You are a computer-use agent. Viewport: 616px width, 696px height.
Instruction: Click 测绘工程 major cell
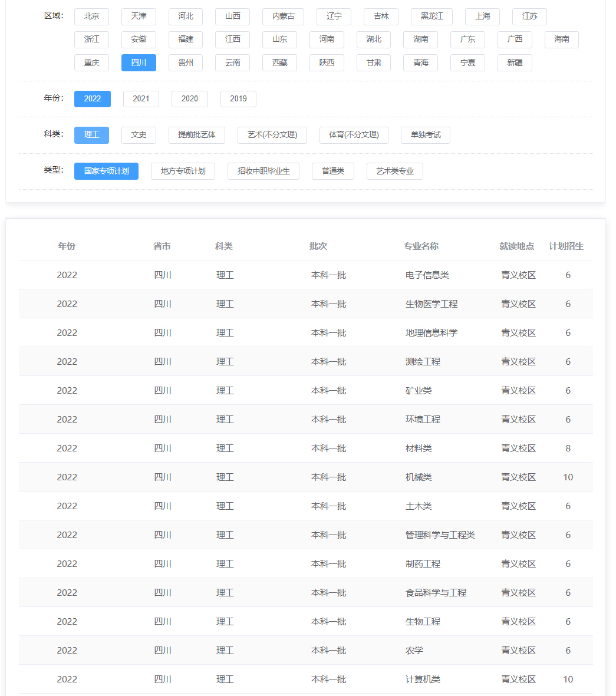(x=423, y=362)
